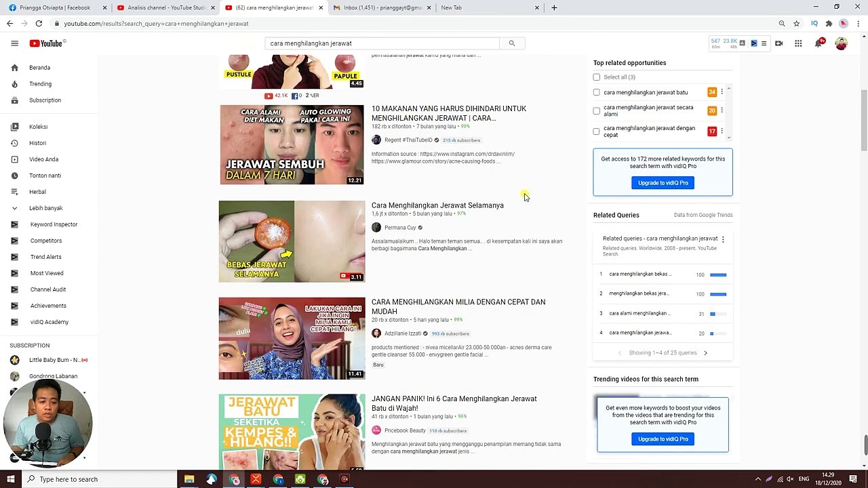Check 'cara menghilangkan jerawat batu' keyword

(597, 92)
